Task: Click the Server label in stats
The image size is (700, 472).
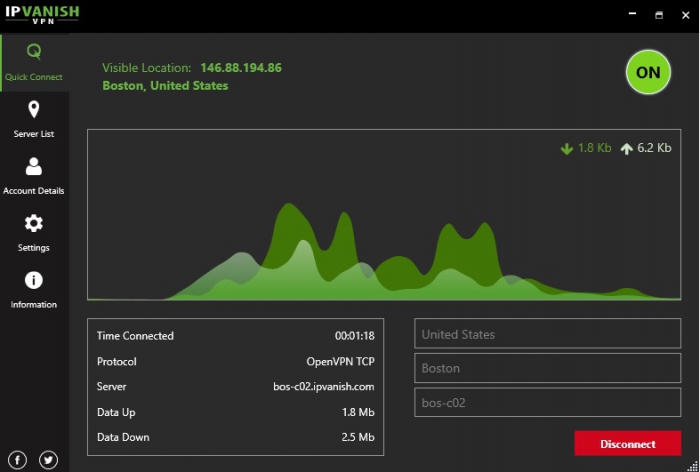Action: point(111,387)
